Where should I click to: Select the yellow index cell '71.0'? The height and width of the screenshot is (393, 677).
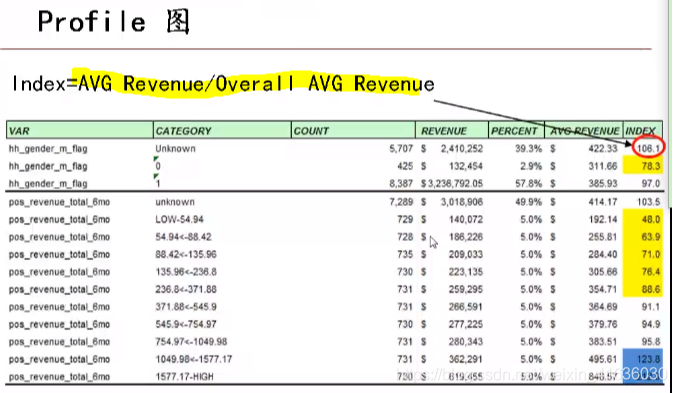pyautogui.click(x=643, y=254)
